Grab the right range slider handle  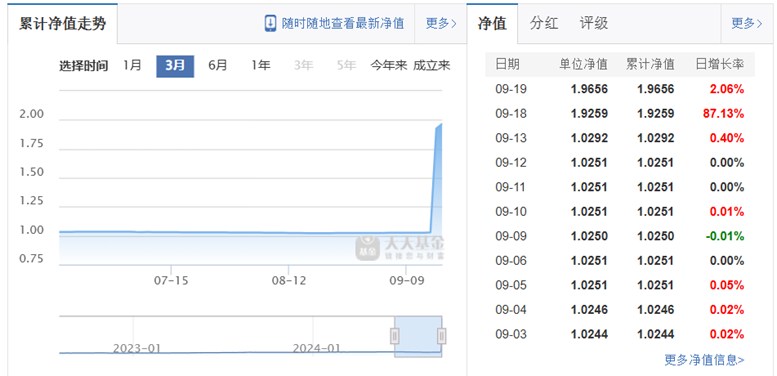pos(442,336)
